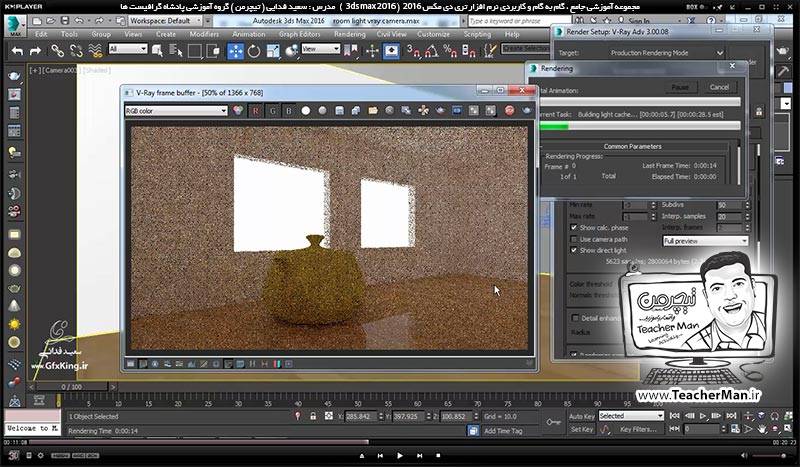800x467 pixels.
Task: Click KMPlayer video seek bar
Action: (399, 442)
